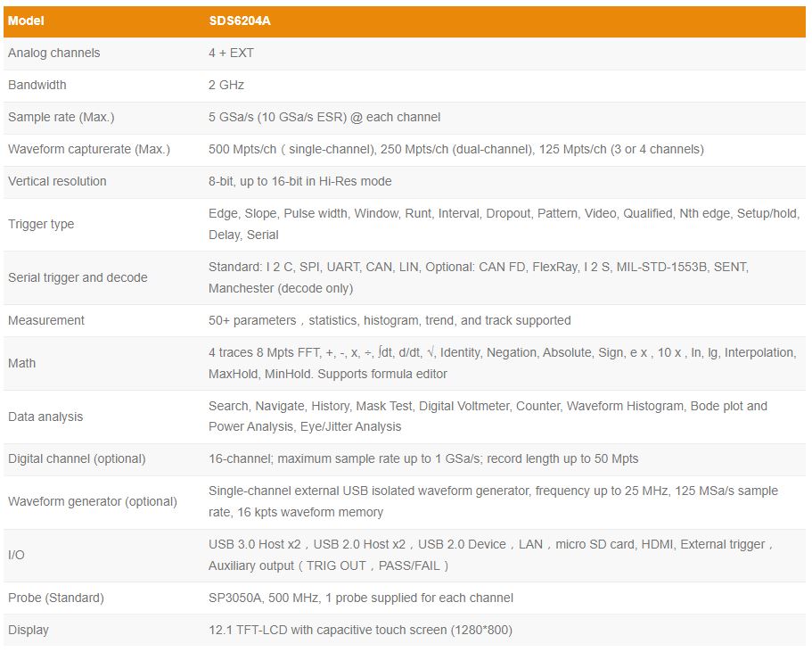812x652 pixels.
Task: Select the 'Display' row label
Action: pos(28,631)
